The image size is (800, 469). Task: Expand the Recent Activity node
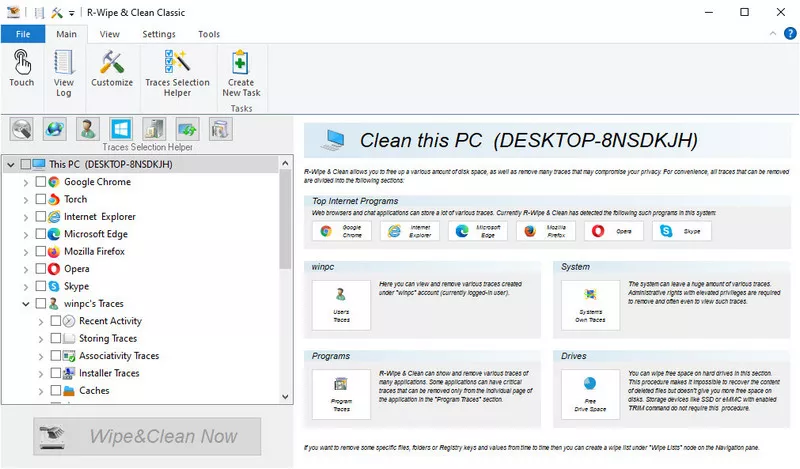pyautogui.click(x=41, y=322)
